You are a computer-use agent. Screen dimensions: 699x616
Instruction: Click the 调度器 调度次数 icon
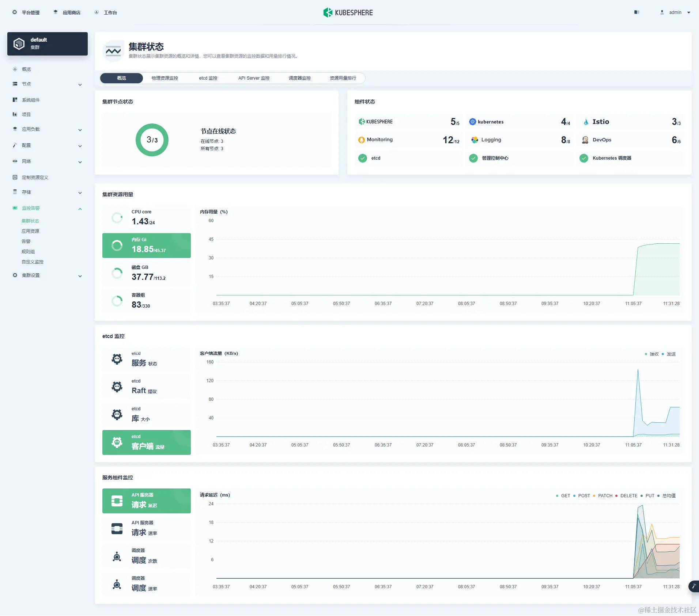117,556
